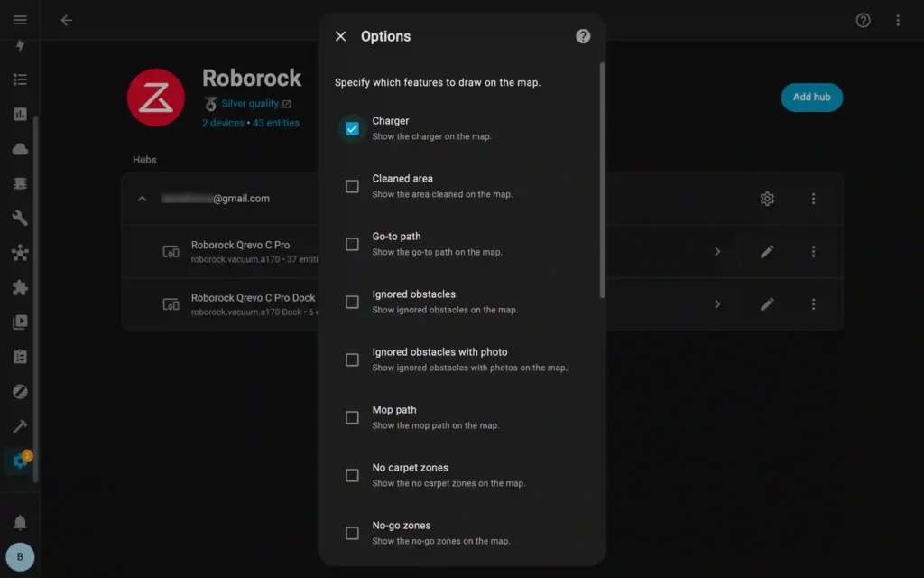Open Settings via the gear badge sidebar icon
Image resolution: width=924 pixels, height=578 pixels.
point(20,461)
